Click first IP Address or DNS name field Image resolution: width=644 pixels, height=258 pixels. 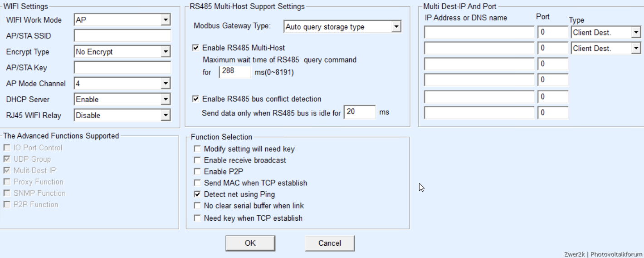pos(479,33)
